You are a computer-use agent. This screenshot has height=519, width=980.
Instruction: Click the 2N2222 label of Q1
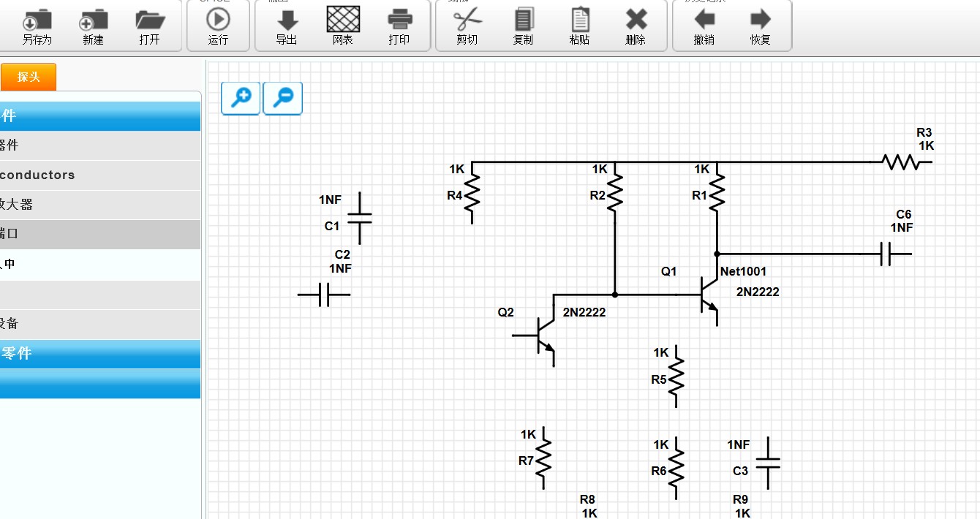(758, 292)
